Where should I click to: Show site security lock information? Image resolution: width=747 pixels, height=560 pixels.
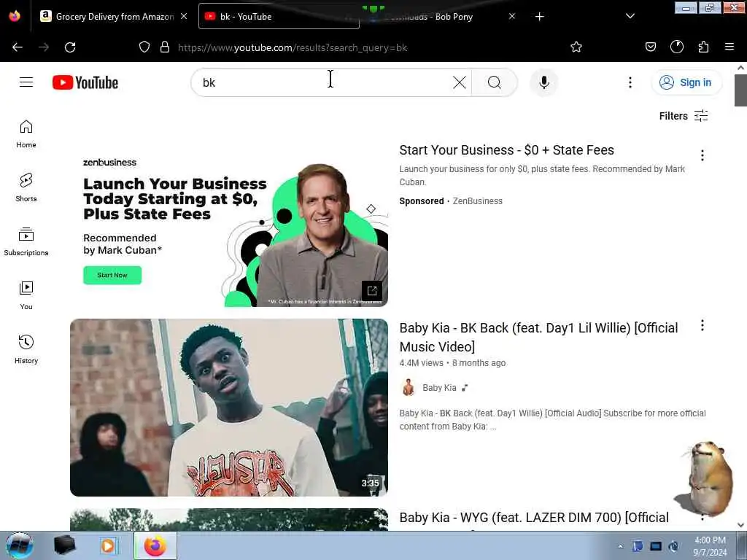point(165,47)
